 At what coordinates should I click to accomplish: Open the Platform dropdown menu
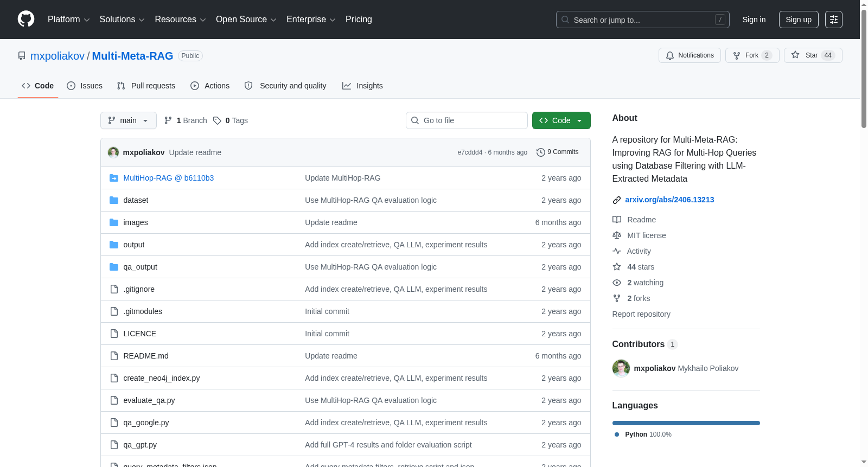tap(68, 20)
